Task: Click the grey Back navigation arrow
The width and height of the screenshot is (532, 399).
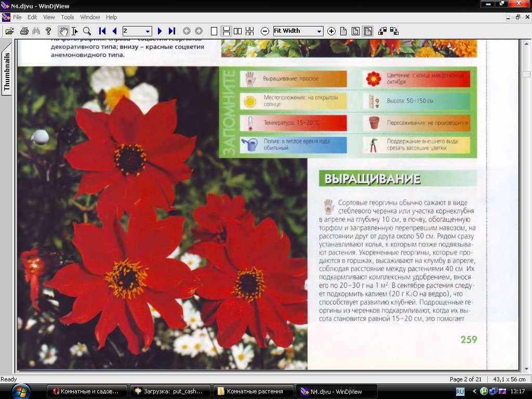Action: click(x=187, y=31)
